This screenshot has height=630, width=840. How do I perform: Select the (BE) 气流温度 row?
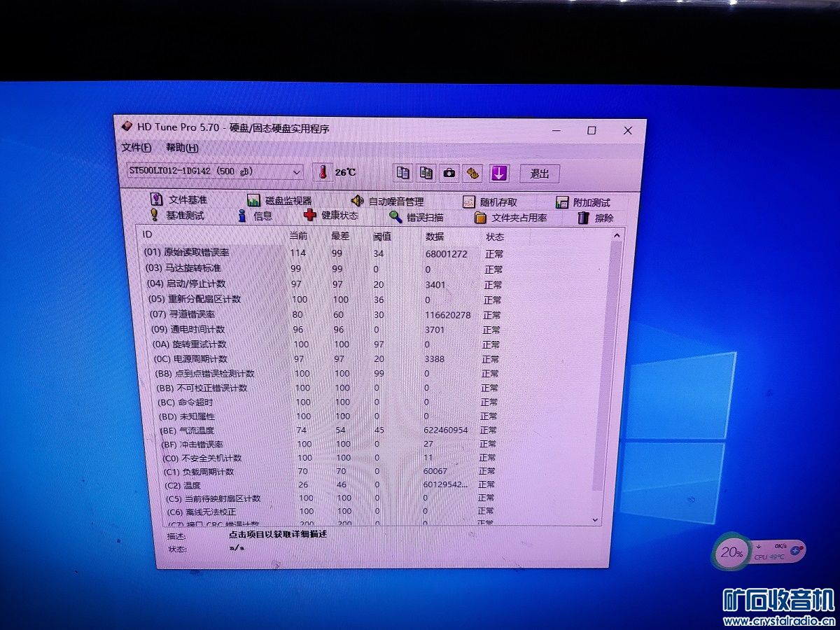[328, 430]
